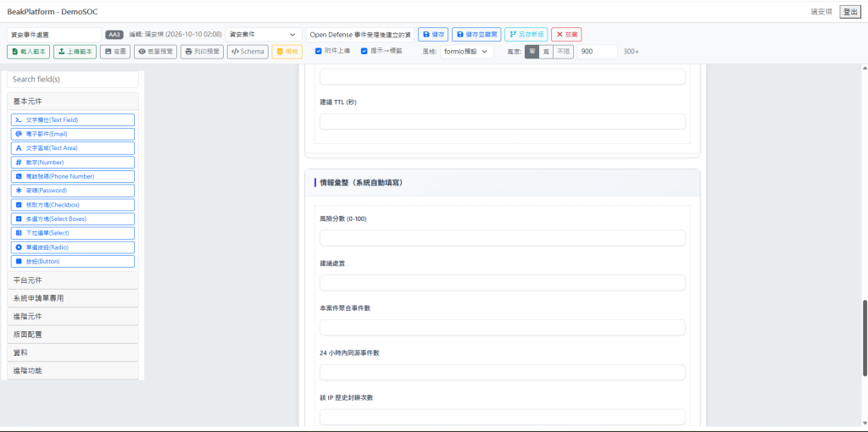Pick the 核取方塊 (Checkbox) component
Image resolution: width=868 pixels, height=432 pixels.
73,205
